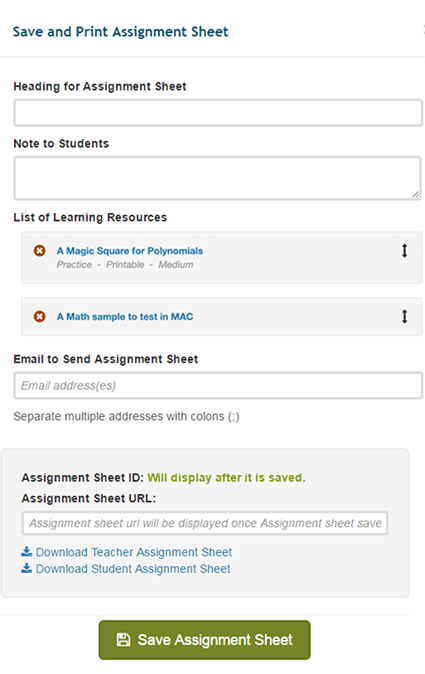
Task: Click the Practice - Printable - Medium subtitle
Action: (125, 265)
